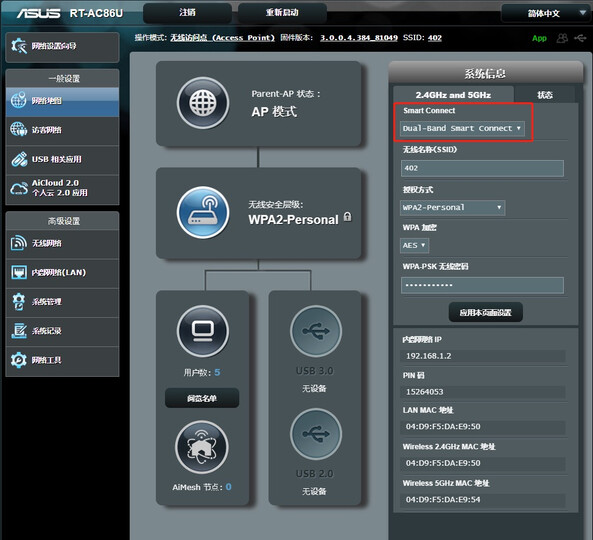Click the lock icon beside WPA2-Personal

click(347, 217)
